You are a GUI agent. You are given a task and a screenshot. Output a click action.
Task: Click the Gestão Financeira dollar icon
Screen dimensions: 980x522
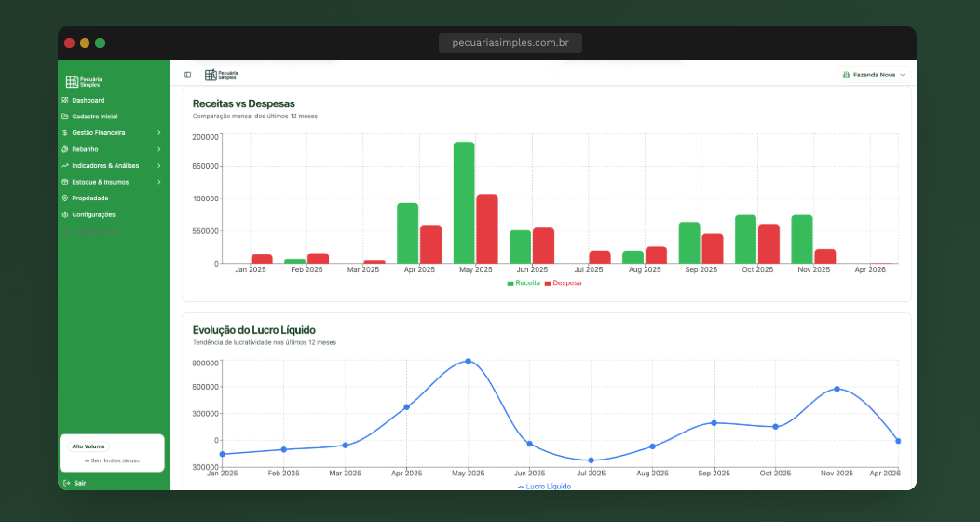pyautogui.click(x=64, y=132)
